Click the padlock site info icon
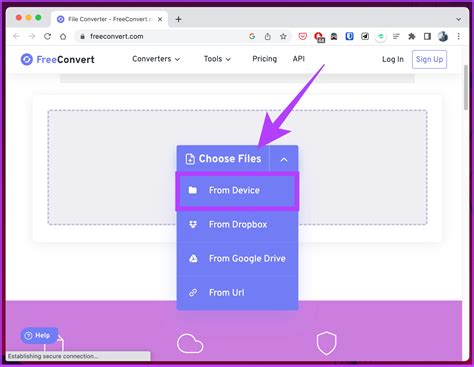 click(82, 36)
